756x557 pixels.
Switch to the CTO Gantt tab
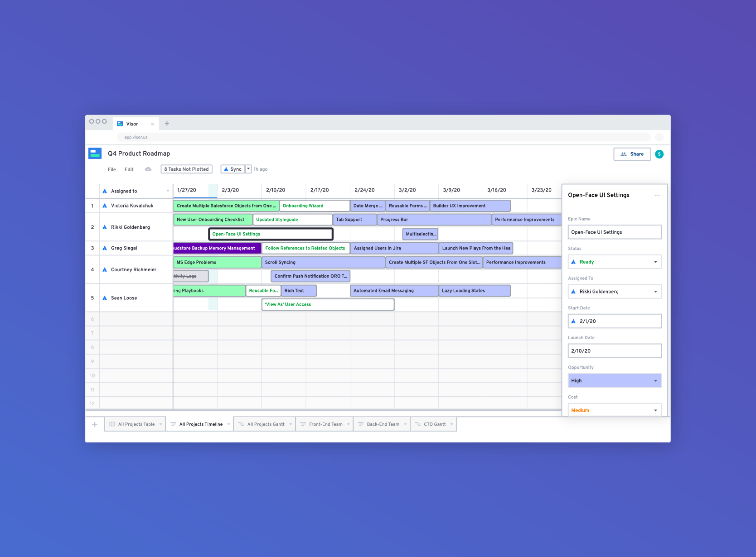(433, 424)
